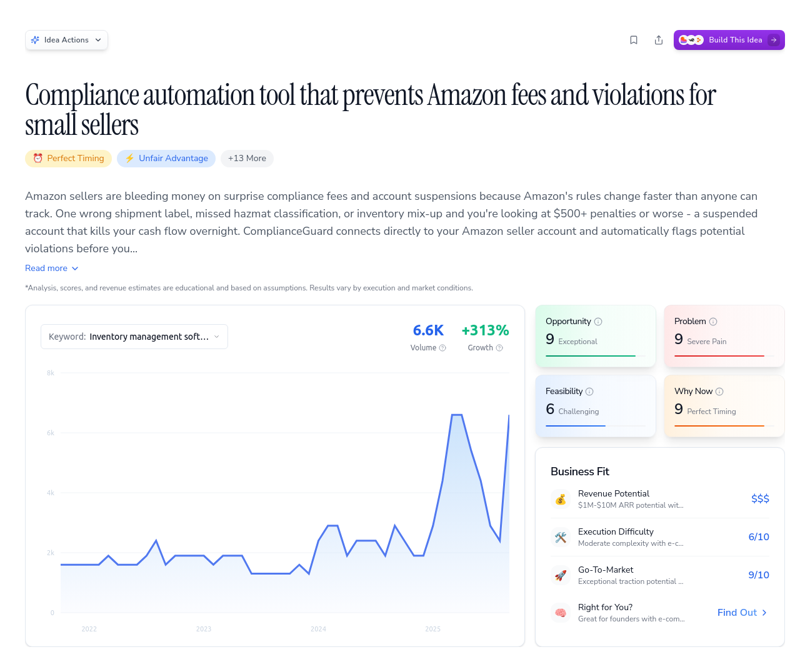Screen dimensions: 810x672
Task: Click the sparkle icon on Idea Actions
Action: click(x=36, y=39)
